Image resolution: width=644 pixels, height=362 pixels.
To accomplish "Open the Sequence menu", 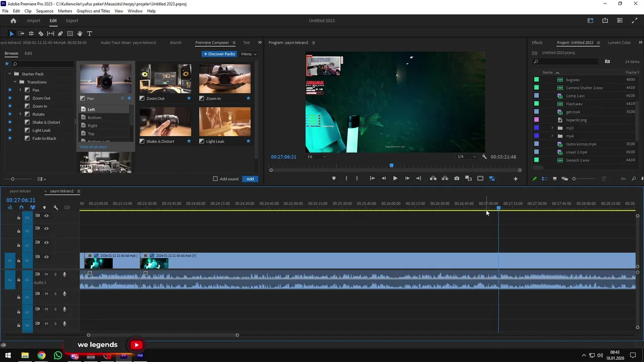I will click(x=45, y=11).
